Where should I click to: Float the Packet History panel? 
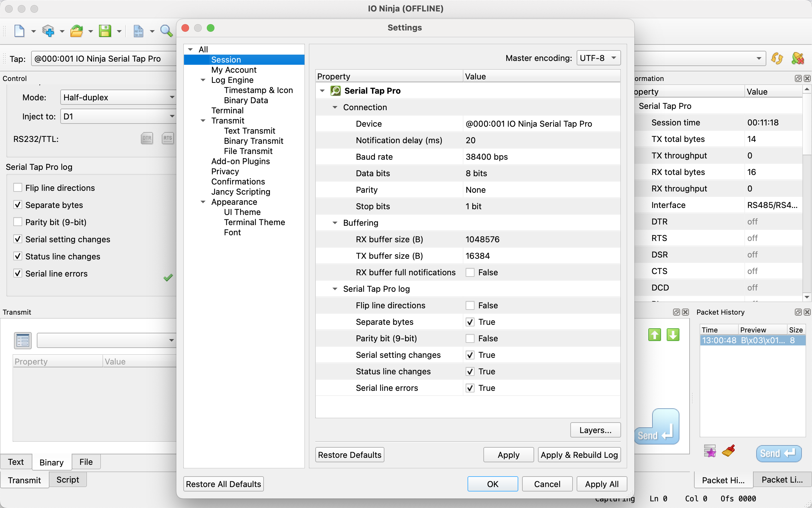pos(798,312)
